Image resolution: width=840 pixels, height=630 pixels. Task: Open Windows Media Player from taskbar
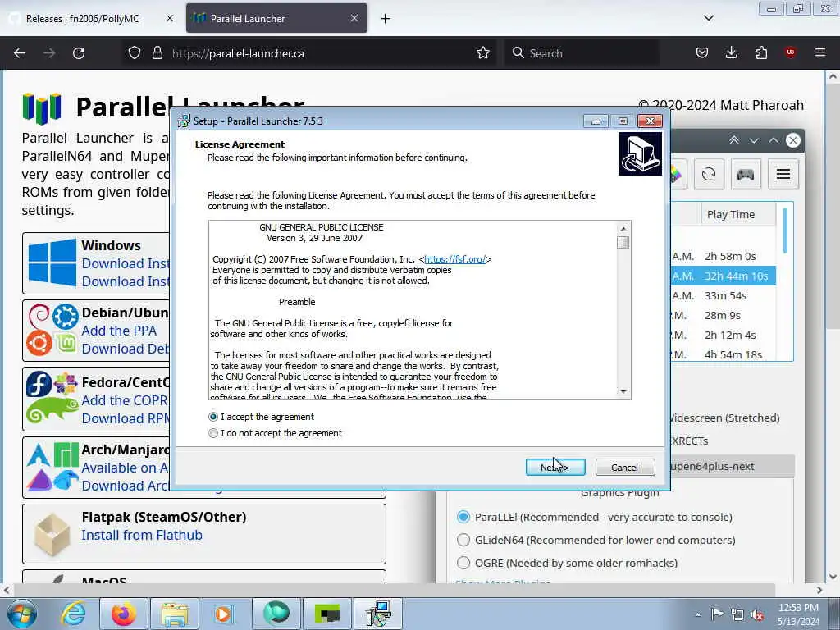tap(225, 614)
